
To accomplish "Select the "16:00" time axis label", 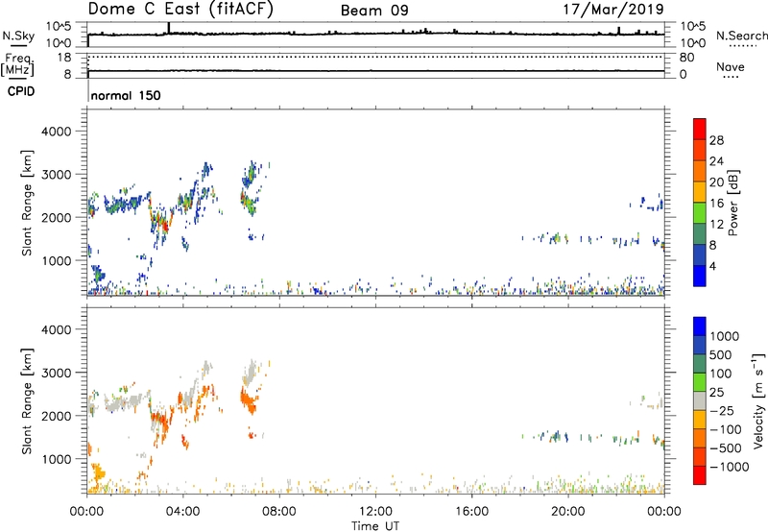I will point(471,512).
